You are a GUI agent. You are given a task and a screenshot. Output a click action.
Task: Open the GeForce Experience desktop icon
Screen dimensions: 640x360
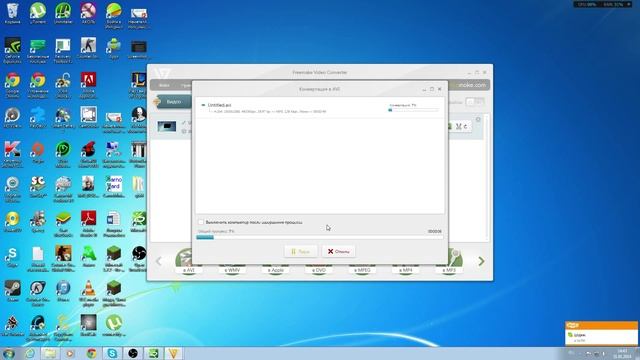coord(13,50)
